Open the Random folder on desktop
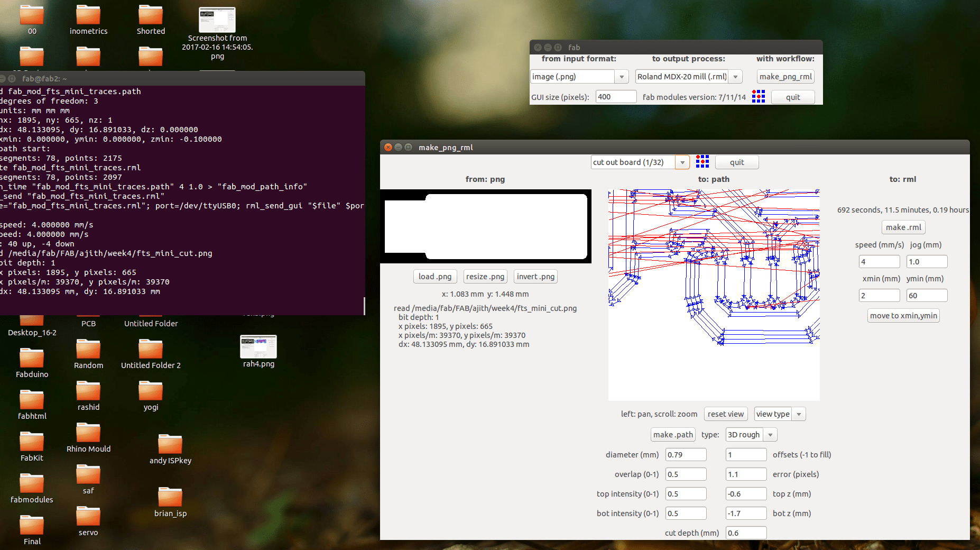This screenshot has height=550, width=980. point(88,354)
